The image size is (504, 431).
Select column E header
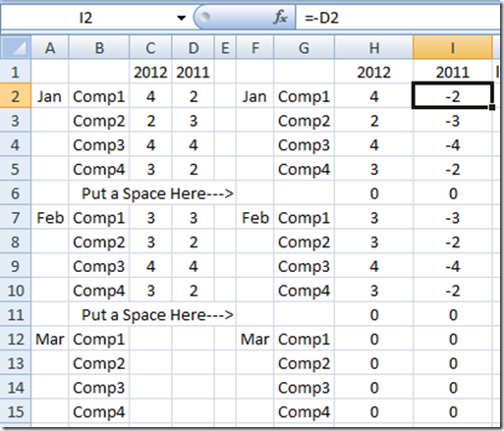pyautogui.click(x=225, y=48)
